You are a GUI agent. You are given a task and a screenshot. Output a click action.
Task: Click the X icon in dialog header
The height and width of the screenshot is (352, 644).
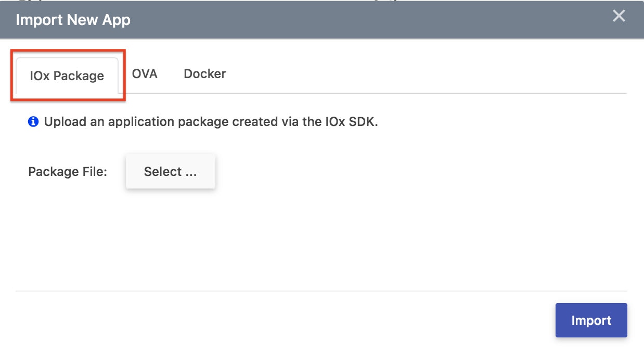(619, 16)
